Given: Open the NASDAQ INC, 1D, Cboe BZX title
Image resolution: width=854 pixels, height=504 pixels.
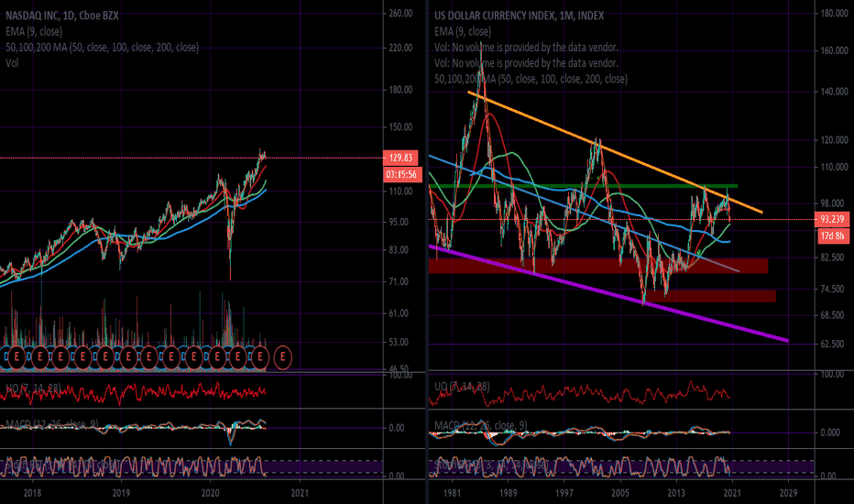Looking at the screenshot, I should [x=62, y=16].
